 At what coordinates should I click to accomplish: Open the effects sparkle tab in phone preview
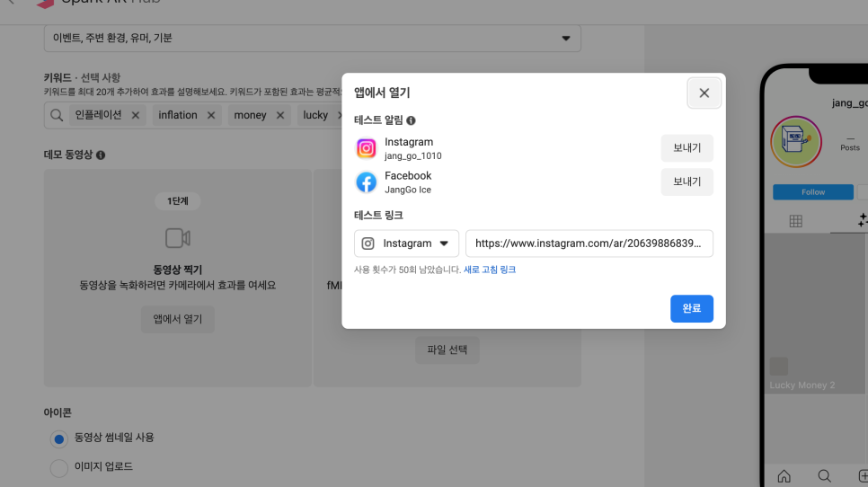(863, 220)
